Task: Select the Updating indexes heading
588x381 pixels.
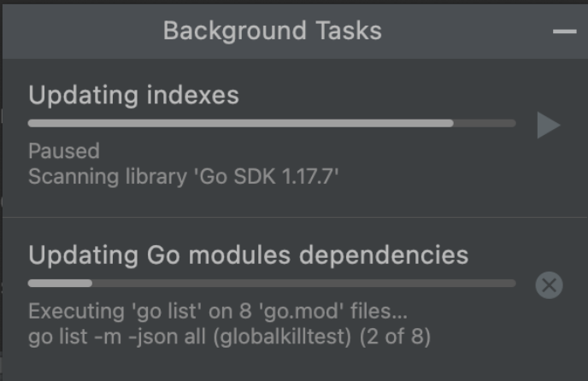Action: (133, 95)
